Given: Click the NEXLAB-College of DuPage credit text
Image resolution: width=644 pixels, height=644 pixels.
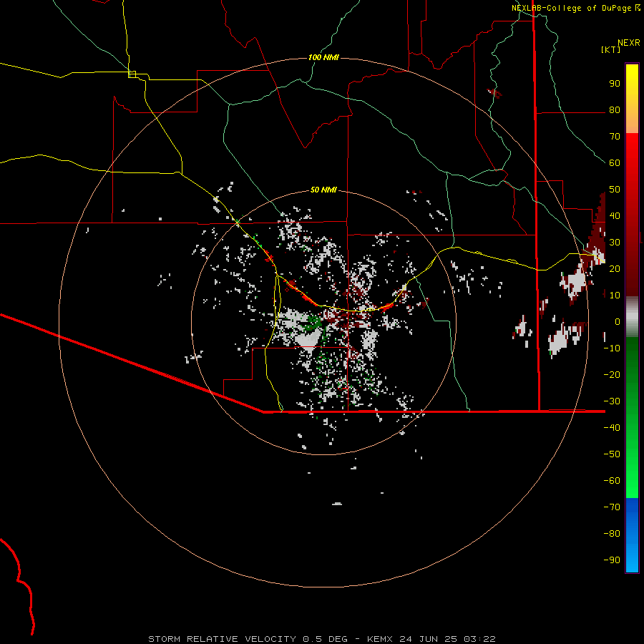Looking at the screenshot, I should point(571,8).
